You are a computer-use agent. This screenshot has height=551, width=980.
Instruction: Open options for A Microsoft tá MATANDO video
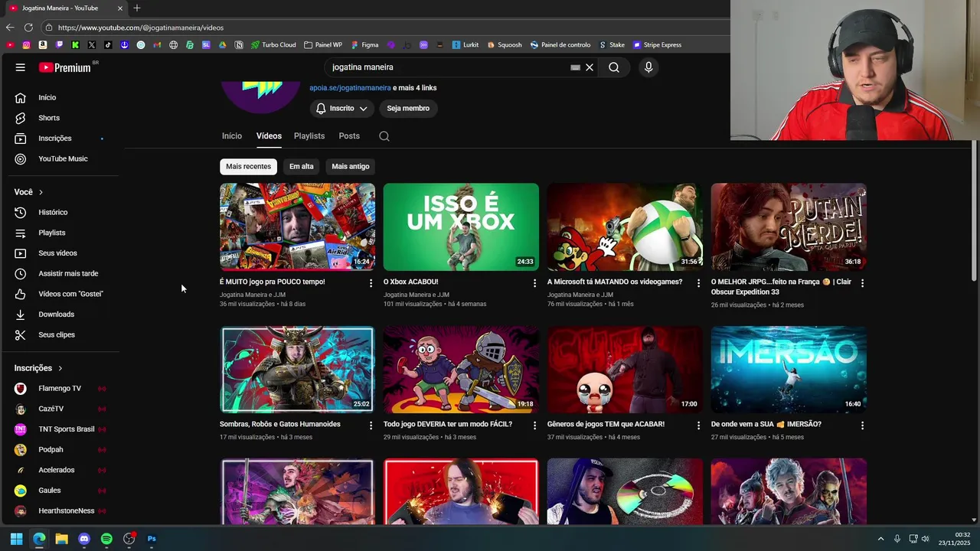click(698, 283)
